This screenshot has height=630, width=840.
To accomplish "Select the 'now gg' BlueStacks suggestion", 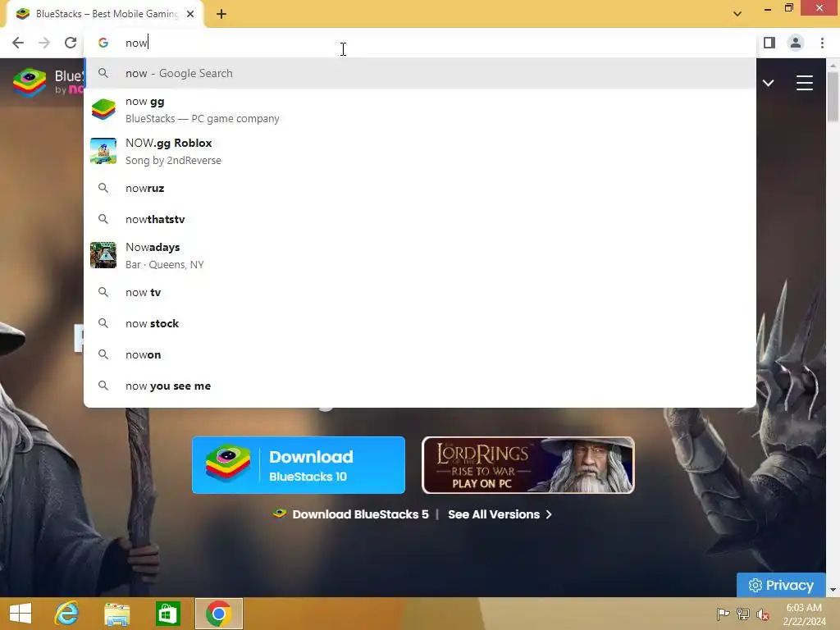I will (x=420, y=110).
